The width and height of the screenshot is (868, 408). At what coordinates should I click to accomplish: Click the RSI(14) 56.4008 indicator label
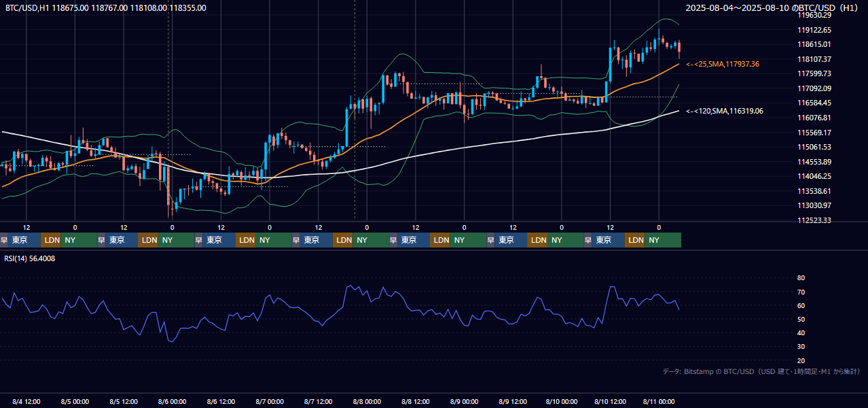tap(30, 258)
